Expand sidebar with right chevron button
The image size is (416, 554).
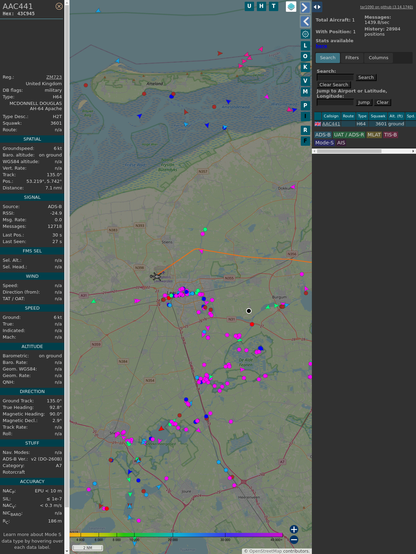305,7
